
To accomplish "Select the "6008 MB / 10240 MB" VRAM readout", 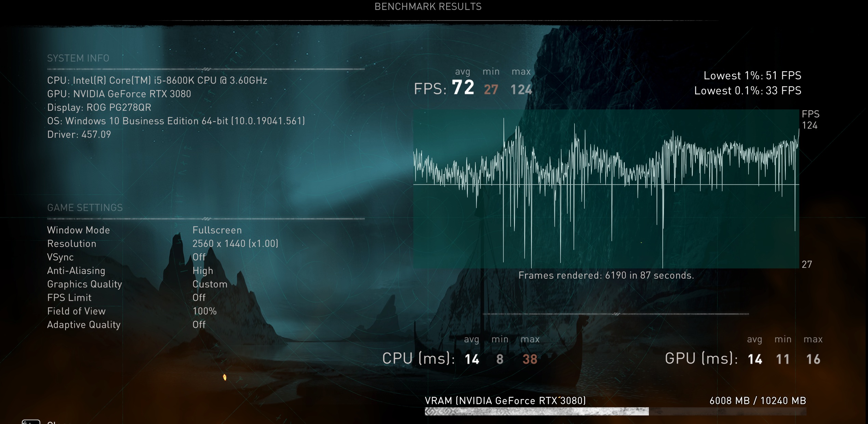I will click(x=758, y=400).
